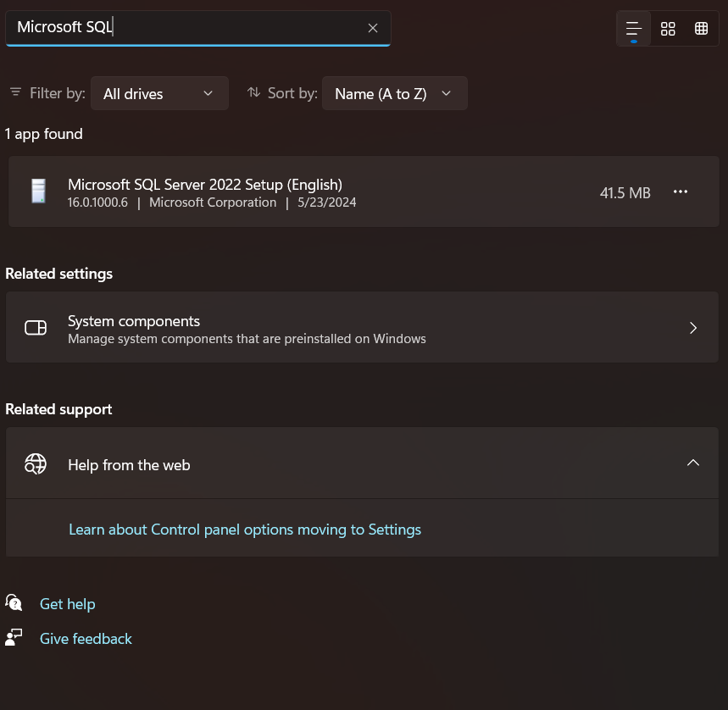Screen dimensions: 728x710
Task: Switch to grid view layout
Action: click(668, 29)
